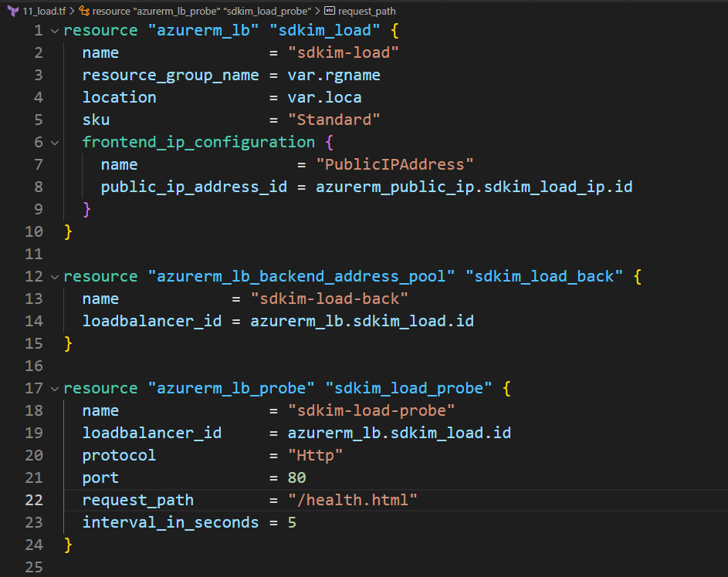Click the resource symbol icon in the breadcrumb
This screenshot has height=577, width=728.
84,11
